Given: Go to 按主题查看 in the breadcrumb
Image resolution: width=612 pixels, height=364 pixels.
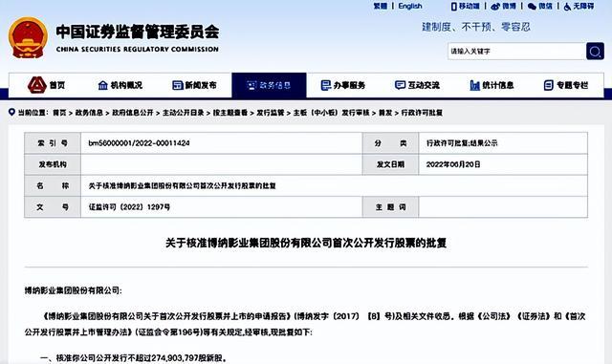Looking at the screenshot, I should 230,113.
